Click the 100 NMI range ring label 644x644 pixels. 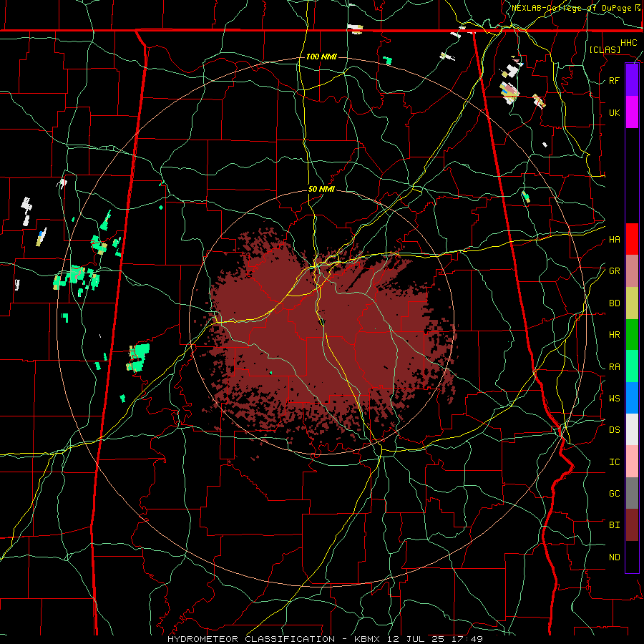click(321, 57)
